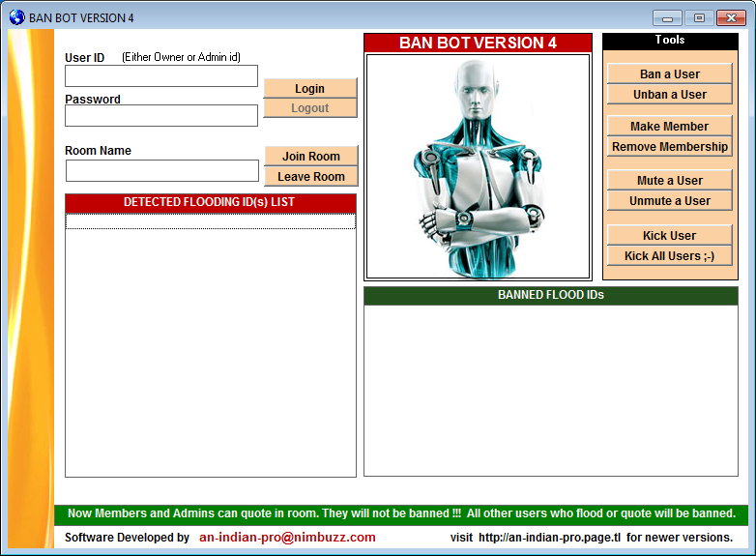Screen dimensions: 756x556
Task: Click the robot image
Action: [478, 167]
